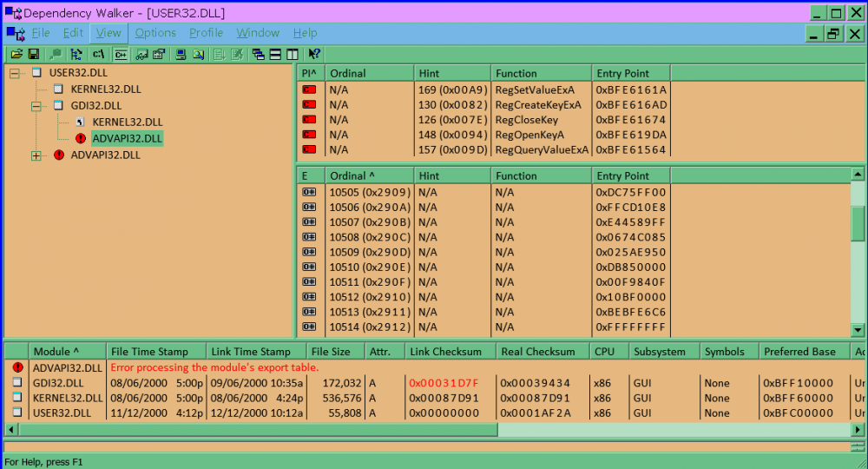Screen dimensions: 868x469
Task: Select RegCloseKey row in imports list
Action: pos(526,120)
